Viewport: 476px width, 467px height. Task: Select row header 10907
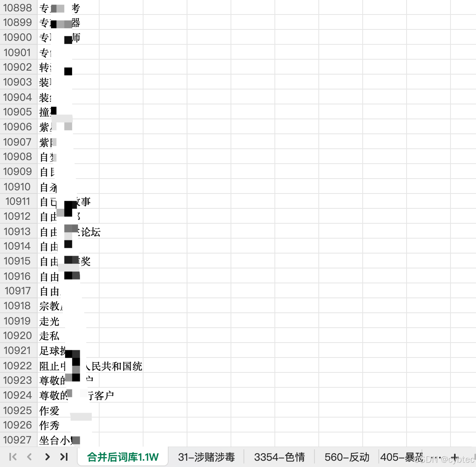[x=18, y=142]
